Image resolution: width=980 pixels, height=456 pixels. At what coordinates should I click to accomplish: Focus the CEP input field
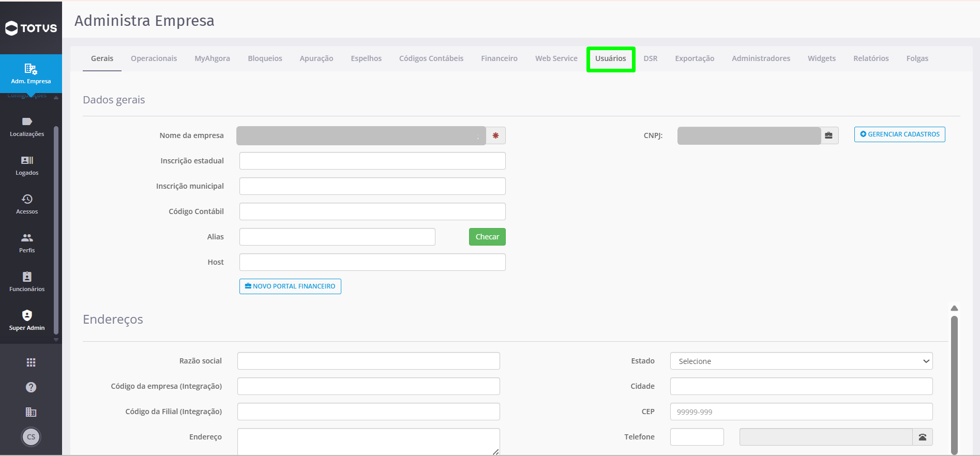[x=801, y=412]
